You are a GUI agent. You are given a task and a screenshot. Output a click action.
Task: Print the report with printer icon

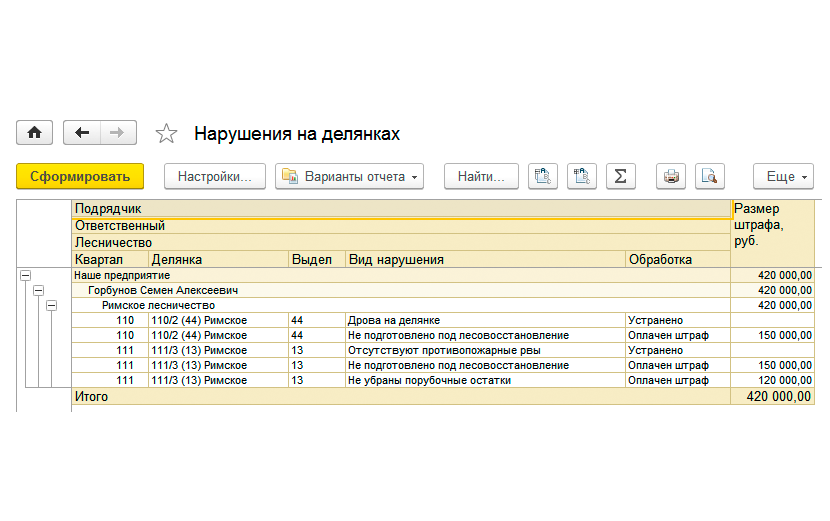click(x=671, y=176)
